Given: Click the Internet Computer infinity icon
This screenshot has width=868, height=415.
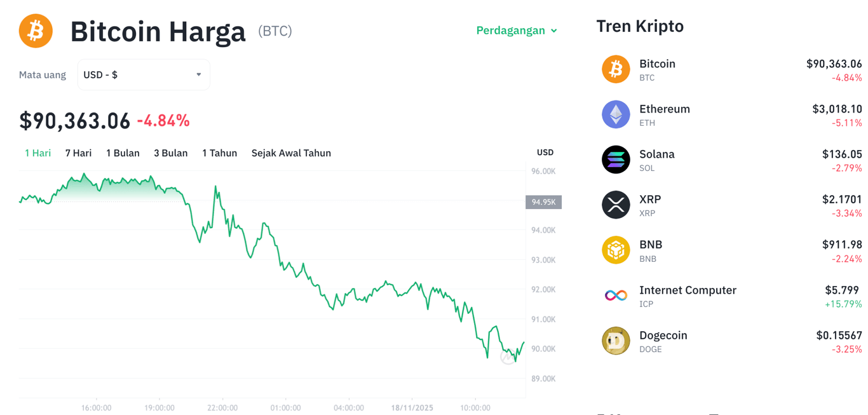Looking at the screenshot, I should [x=616, y=295].
